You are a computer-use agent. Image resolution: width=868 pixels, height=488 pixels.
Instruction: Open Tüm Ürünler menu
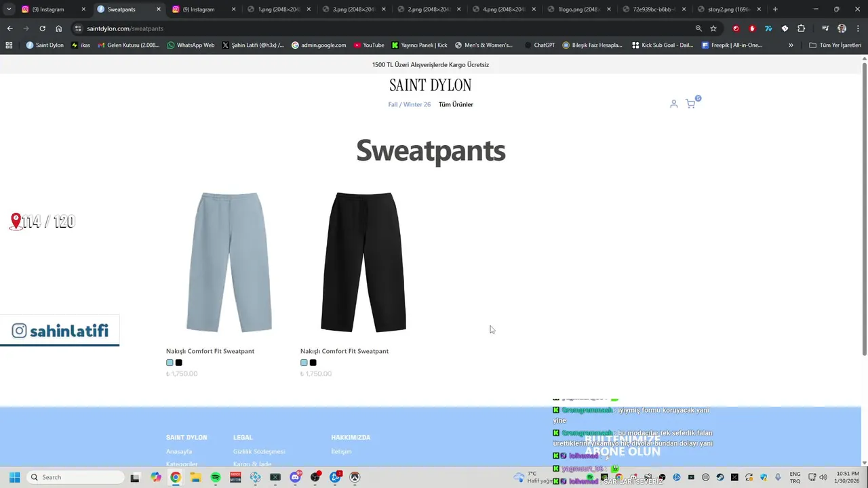(x=456, y=104)
